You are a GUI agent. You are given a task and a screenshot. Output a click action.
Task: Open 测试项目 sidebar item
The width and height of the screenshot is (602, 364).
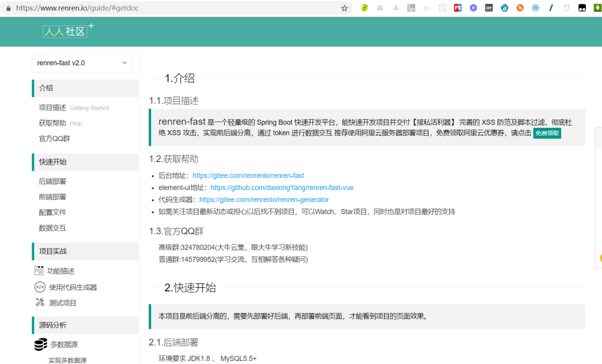(63, 303)
